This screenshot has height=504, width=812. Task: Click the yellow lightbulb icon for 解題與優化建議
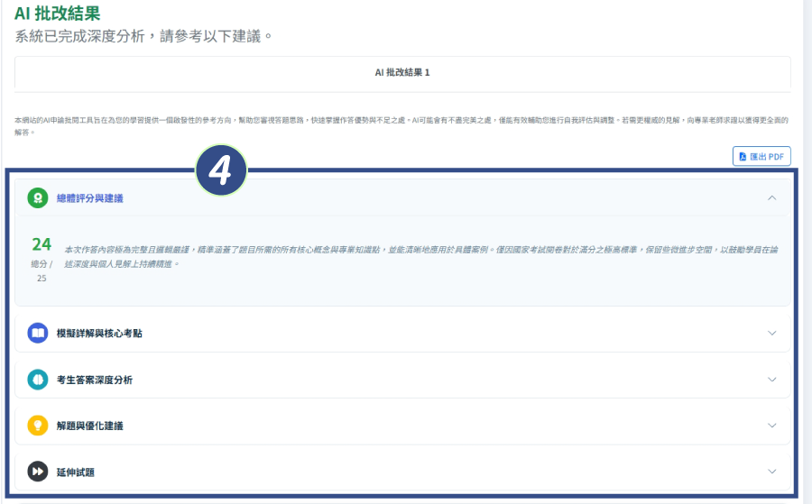38,426
